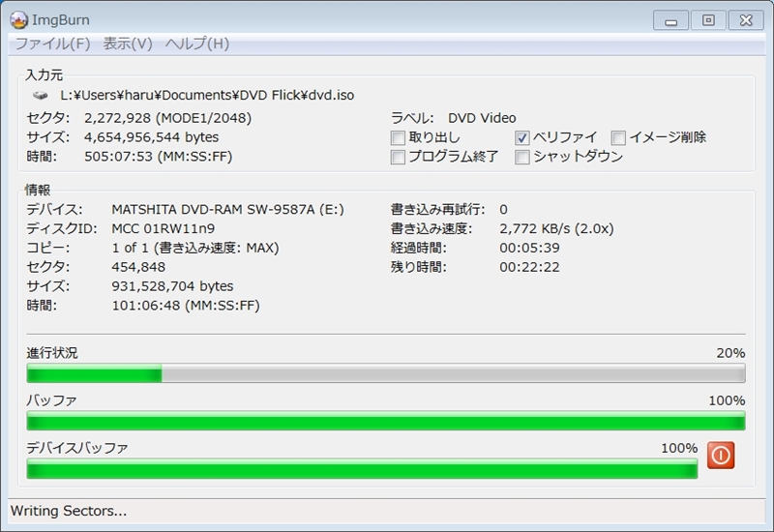This screenshot has width=774, height=532.
Task: Open the ファイル(F) menu
Action: (x=53, y=44)
